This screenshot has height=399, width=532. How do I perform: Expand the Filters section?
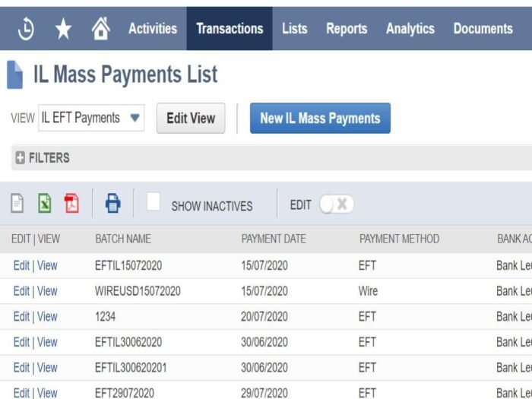43,158
